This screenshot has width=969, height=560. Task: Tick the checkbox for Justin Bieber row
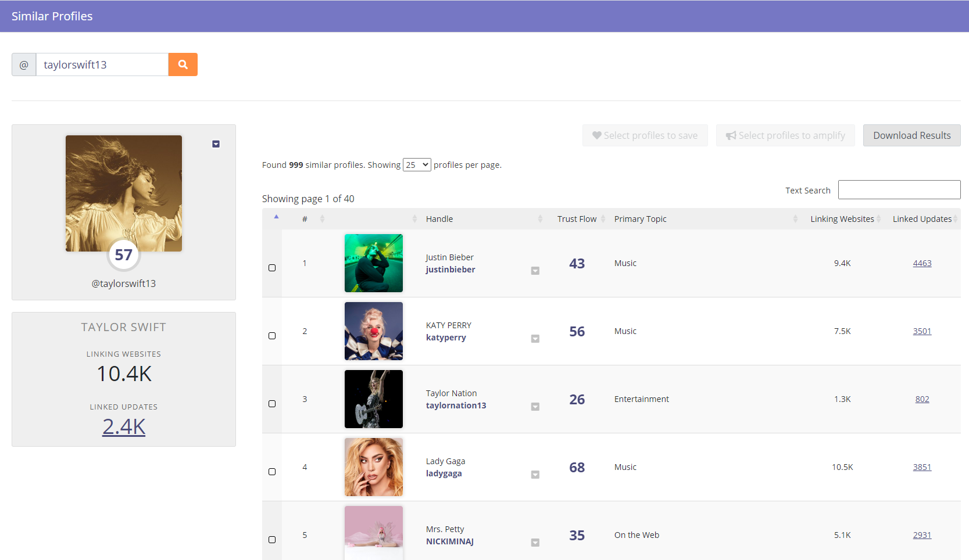(x=272, y=268)
